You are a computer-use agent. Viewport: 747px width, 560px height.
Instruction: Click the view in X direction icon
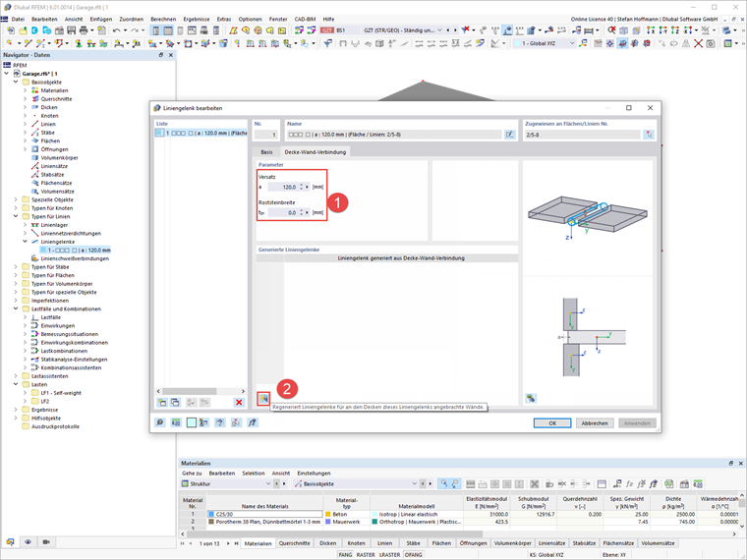[651, 30]
